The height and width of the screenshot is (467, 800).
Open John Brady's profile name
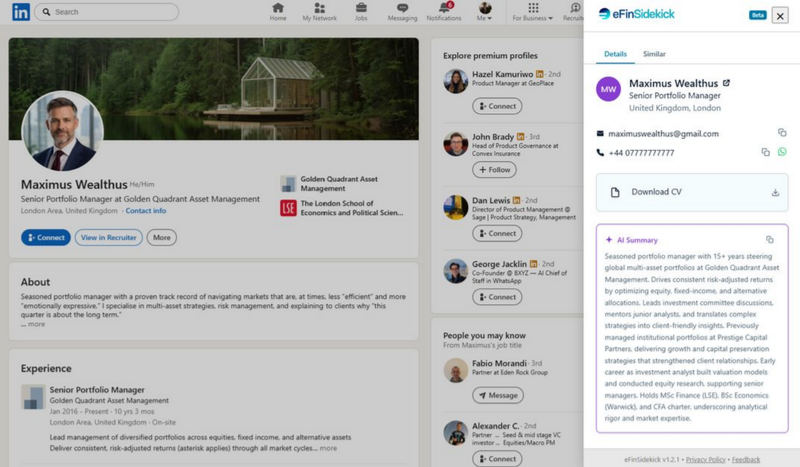pos(493,137)
